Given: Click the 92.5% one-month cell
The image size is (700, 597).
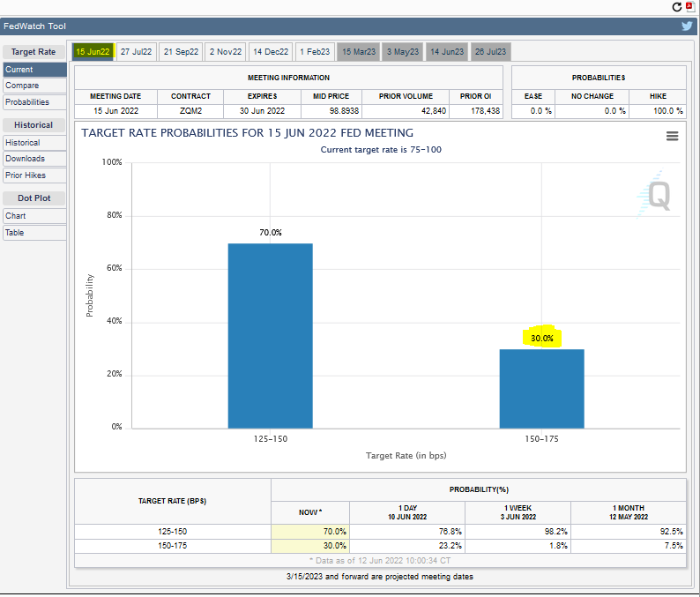Looking at the screenshot, I should pos(629,532).
